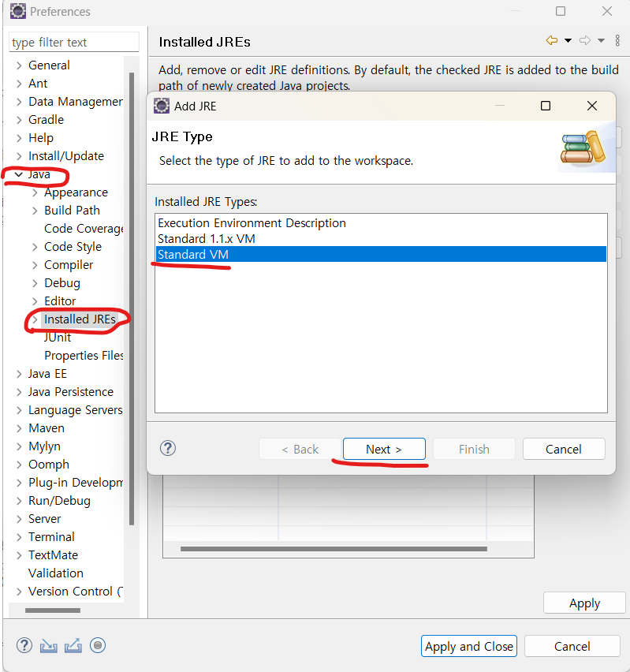
Task: Select Code Style under Java
Action: pos(73,247)
